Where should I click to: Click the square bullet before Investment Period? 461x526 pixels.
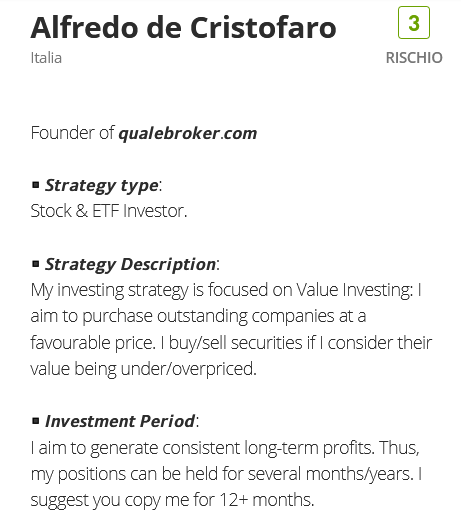[36, 421]
